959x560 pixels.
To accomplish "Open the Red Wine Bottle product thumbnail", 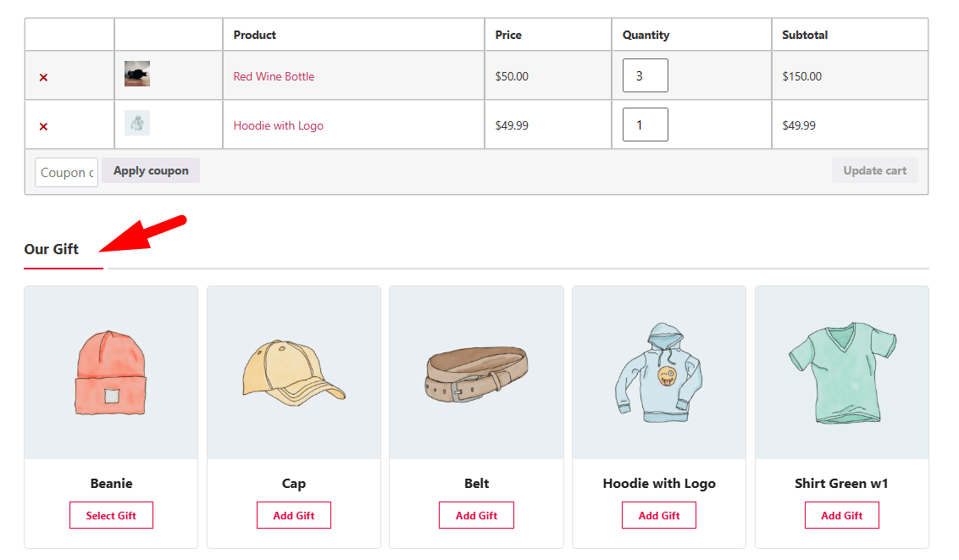I will click(136, 74).
